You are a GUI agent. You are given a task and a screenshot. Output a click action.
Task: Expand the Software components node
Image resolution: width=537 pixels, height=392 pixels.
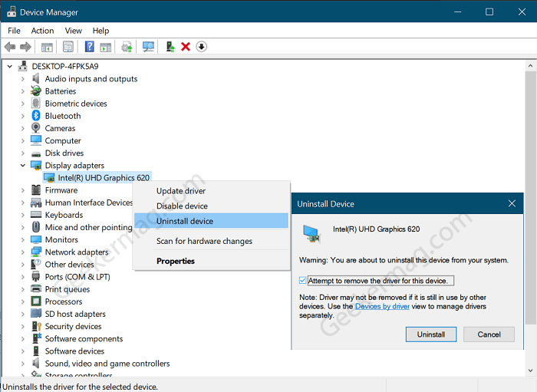click(22, 338)
